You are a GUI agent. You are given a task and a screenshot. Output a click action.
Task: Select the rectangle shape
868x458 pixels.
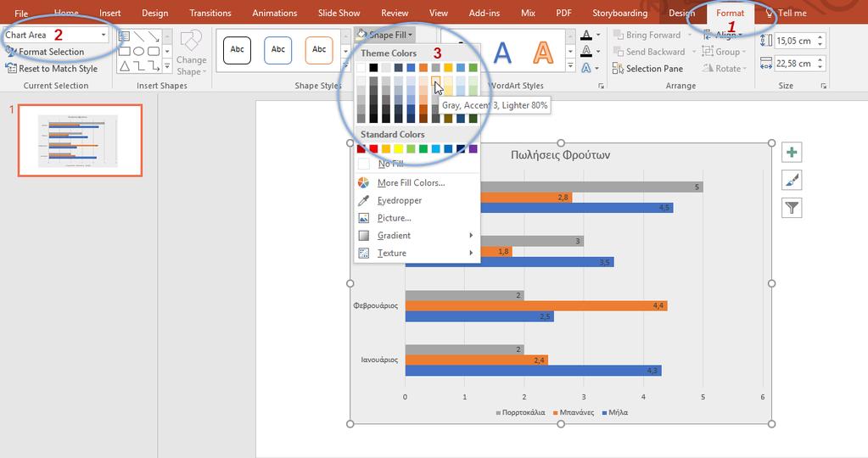click(125, 52)
